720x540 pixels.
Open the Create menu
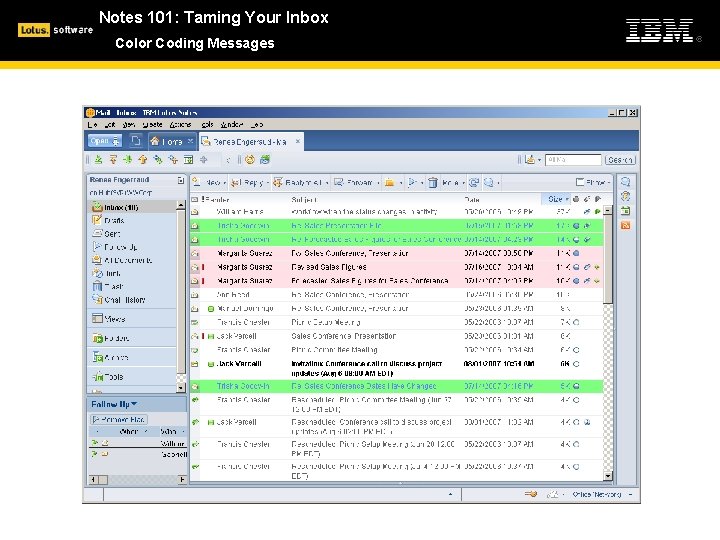(x=152, y=124)
